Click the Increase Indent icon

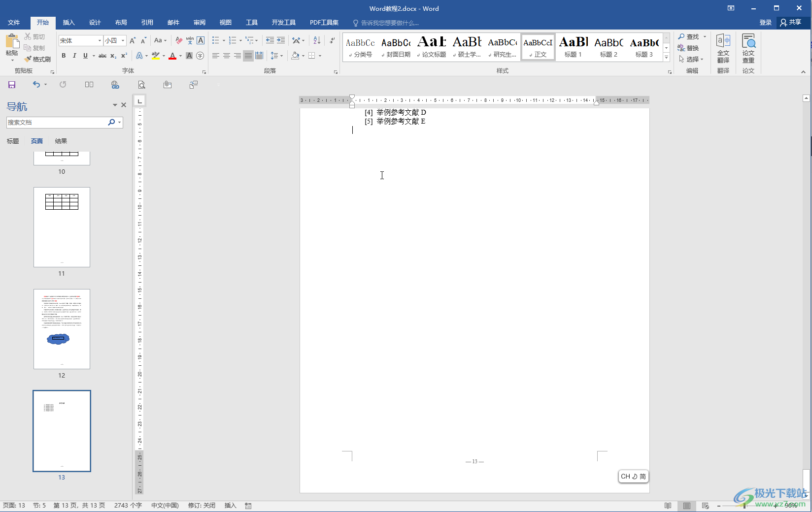coord(281,40)
